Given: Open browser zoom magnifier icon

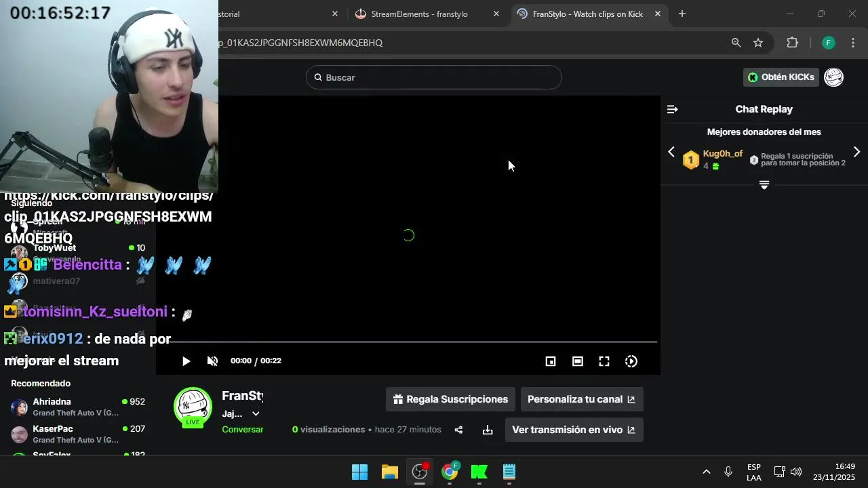Looking at the screenshot, I should tap(736, 43).
